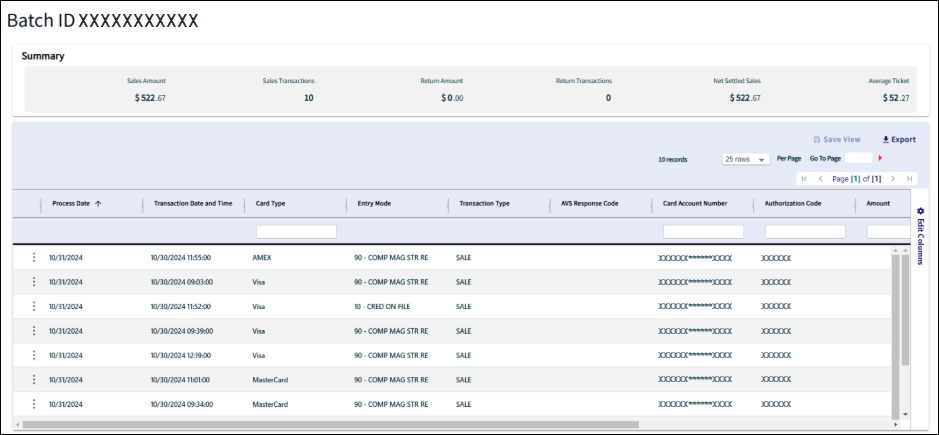Click the Go To Page input field
Image resolution: width=939 pixels, height=435 pixels.
pyautogui.click(x=858, y=158)
